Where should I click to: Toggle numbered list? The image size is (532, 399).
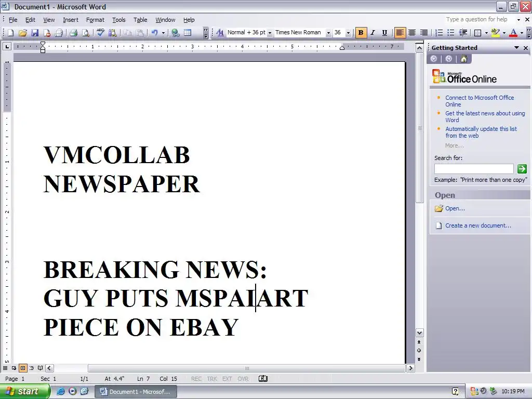439,33
